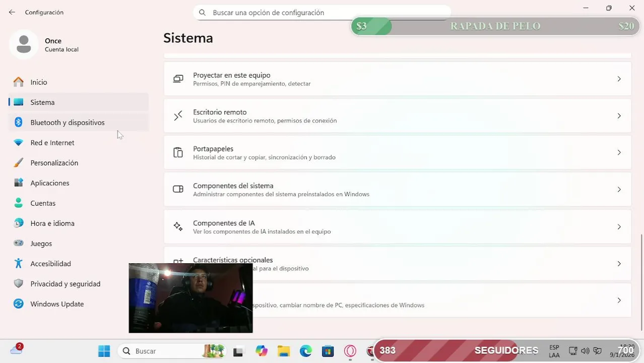The image size is (644, 363).
Task: Launch Microsoft Edge from the taskbar
Action: click(306, 351)
